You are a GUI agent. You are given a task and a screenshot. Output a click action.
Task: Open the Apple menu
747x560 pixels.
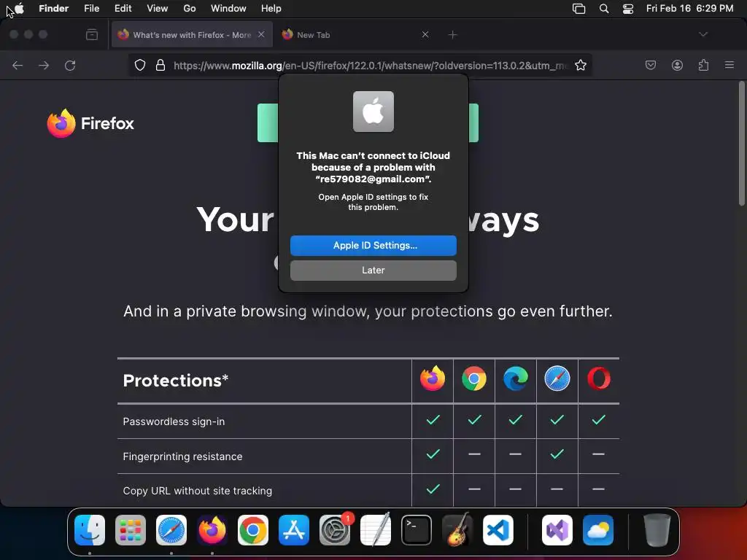[x=19, y=8]
